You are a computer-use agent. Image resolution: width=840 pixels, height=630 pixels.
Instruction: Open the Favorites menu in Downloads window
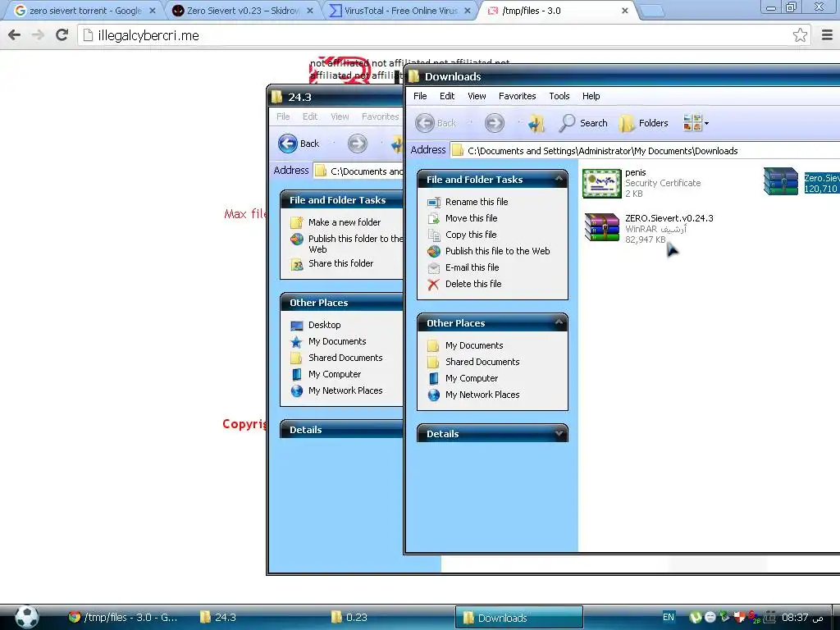[517, 96]
